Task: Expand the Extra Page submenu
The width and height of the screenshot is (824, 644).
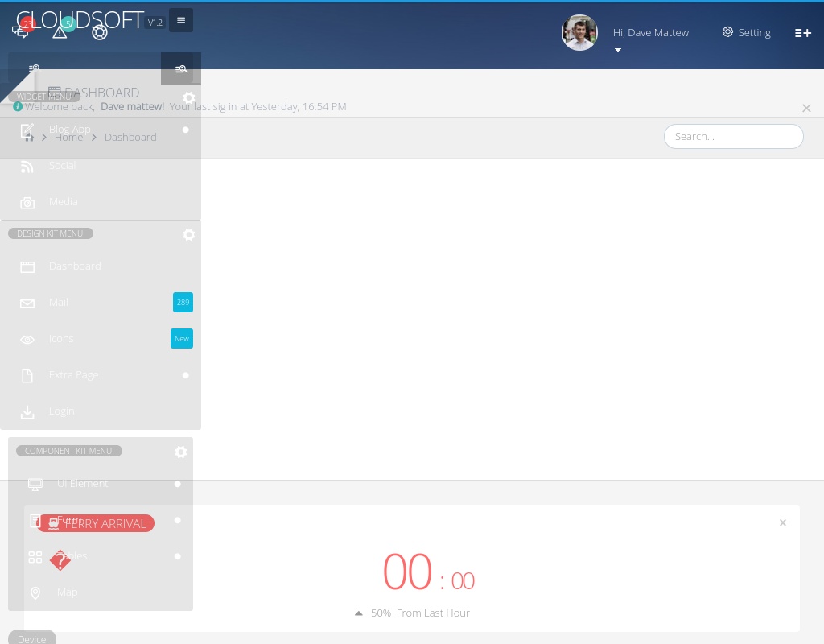Action: coord(186,375)
